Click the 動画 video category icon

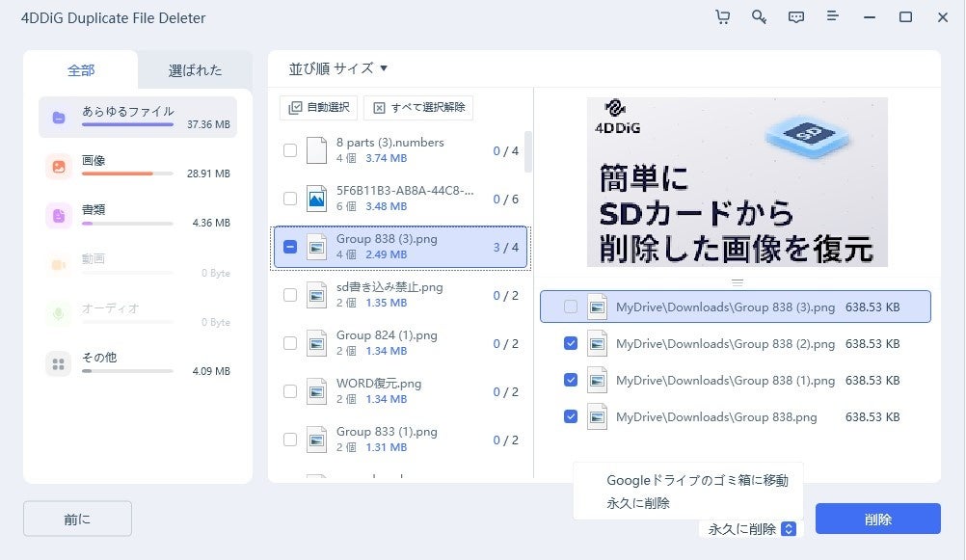coord(59,265)
